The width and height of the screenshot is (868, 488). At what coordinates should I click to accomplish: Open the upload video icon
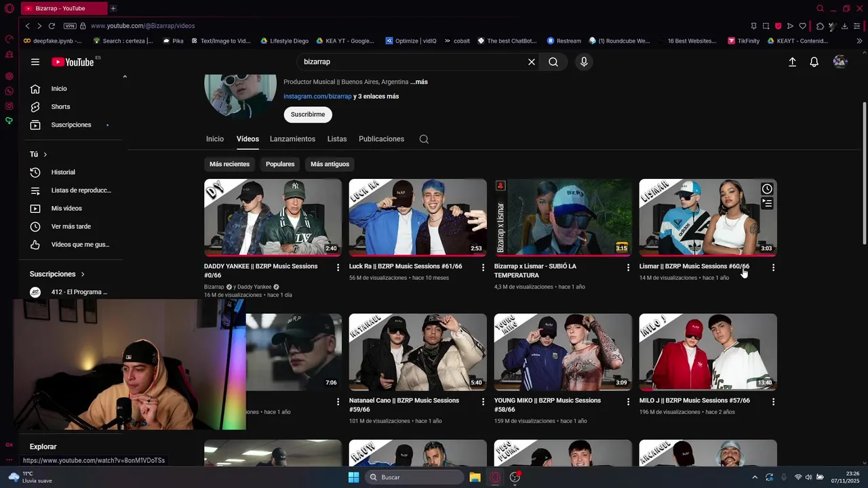point(792,62)
